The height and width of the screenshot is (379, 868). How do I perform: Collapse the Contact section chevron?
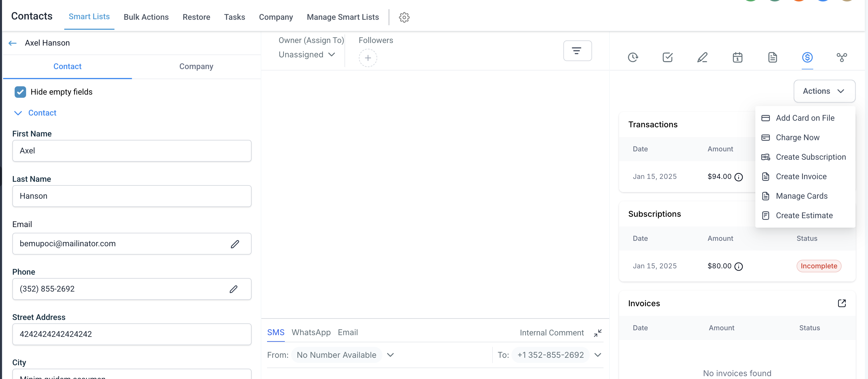[x=18, y=113]
